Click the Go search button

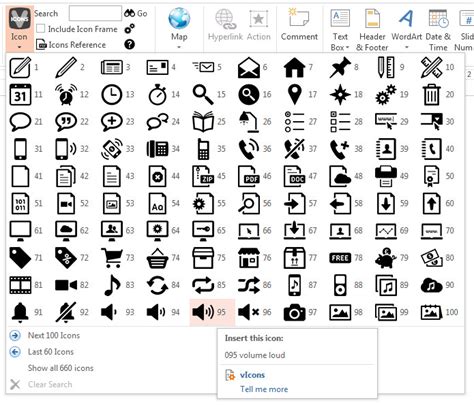coord(136,13)
